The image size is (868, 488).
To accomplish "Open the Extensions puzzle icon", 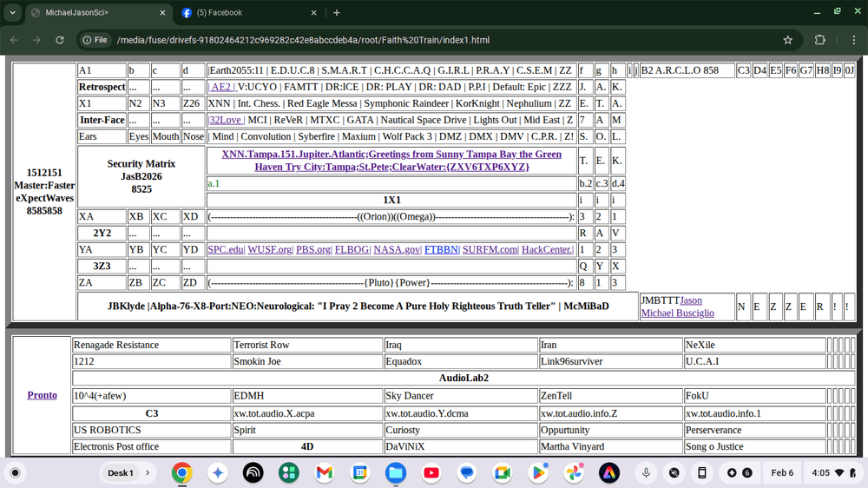I will pyautogui.click(x=820, y=40).
